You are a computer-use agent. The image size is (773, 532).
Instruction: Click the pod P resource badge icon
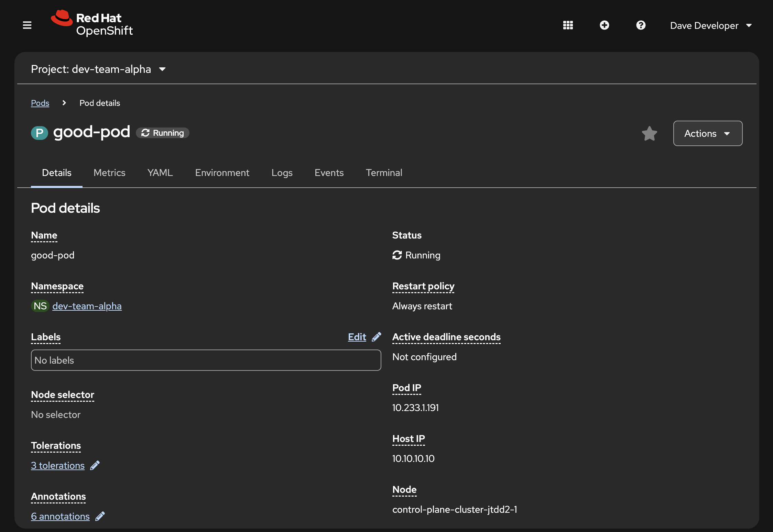coord(40,133)
